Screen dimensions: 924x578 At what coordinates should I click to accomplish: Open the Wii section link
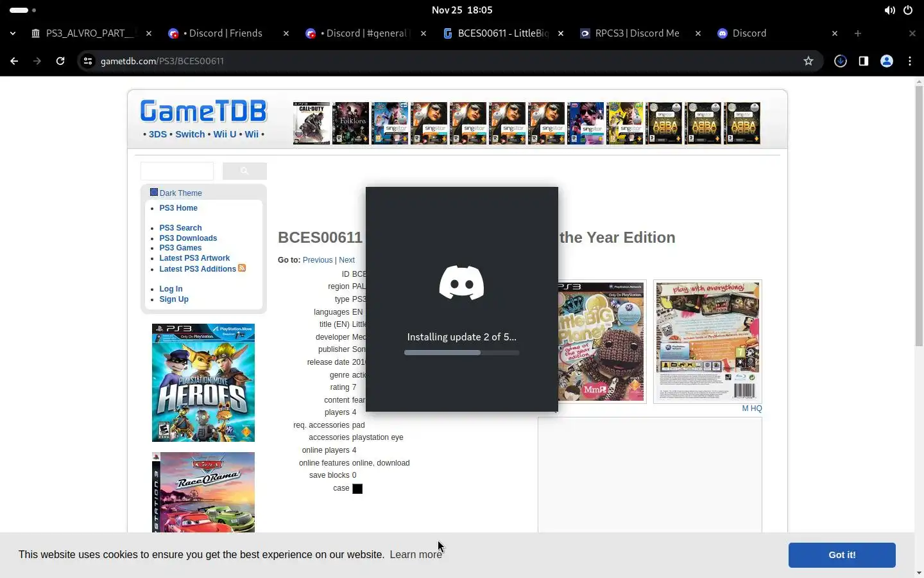pos(252,134)
